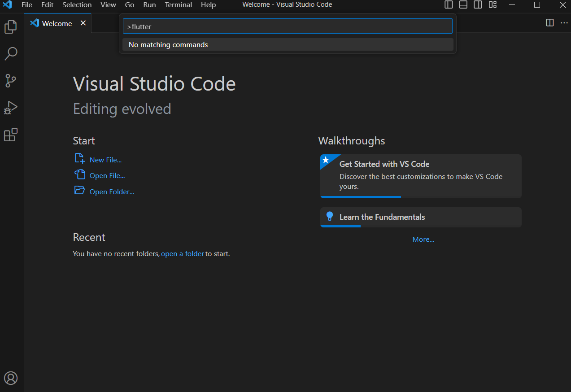This screenshot has width=571, height=392.
Task: Open the Run menu
Action: [150, 5]
